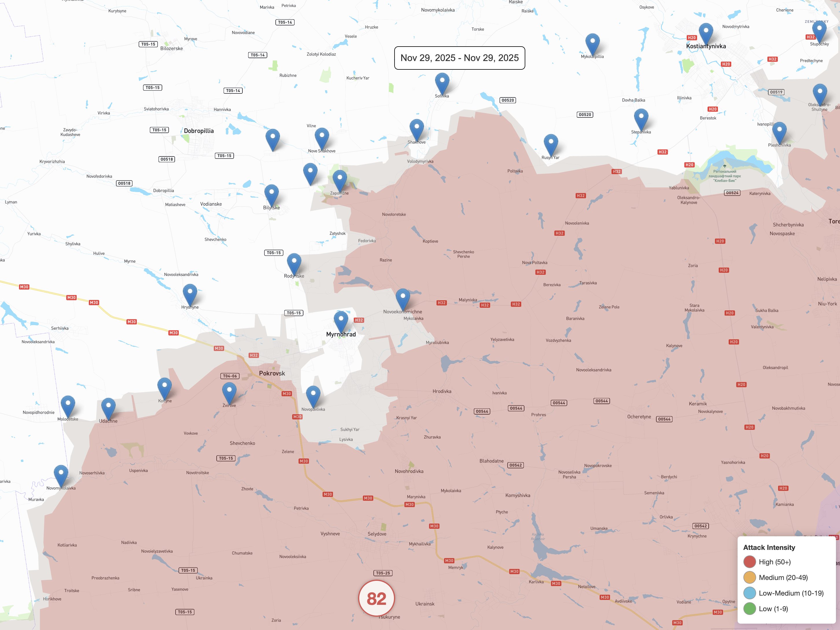Screen dimensions: 840x630
Task: Click the 82 attack cluster circle
Action: pyautogui.click(x=376, y=598)
